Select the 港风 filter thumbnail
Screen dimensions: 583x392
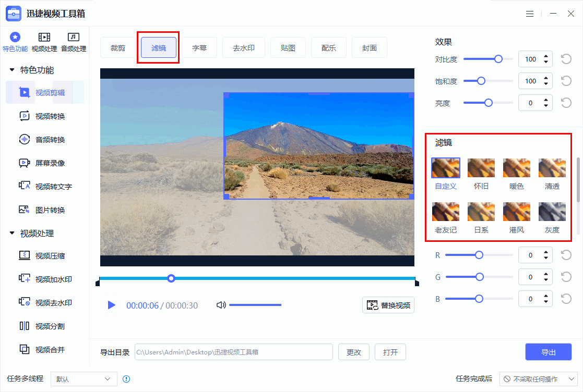pyautogui.click(x=516, y=212)
